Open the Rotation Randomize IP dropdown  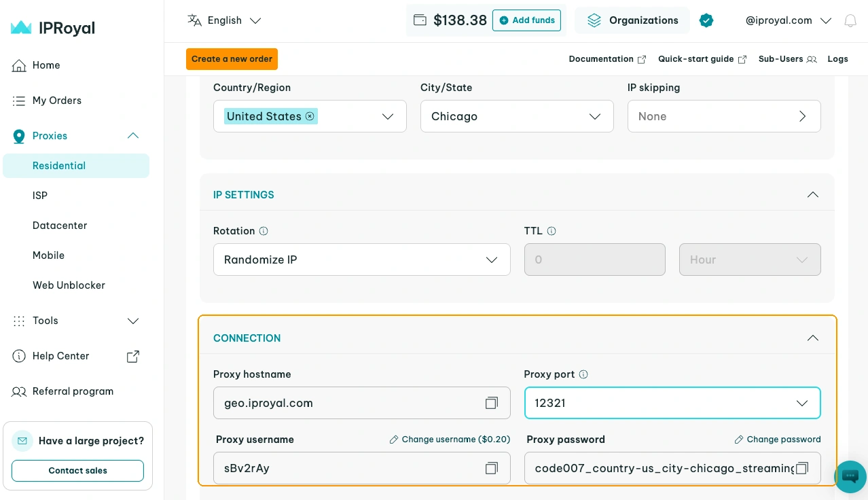click(x=362, y=260)
